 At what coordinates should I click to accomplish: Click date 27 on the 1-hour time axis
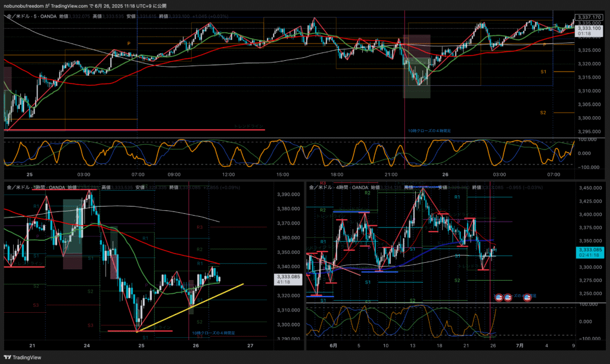pyautogui.click(x=250, y=346)
